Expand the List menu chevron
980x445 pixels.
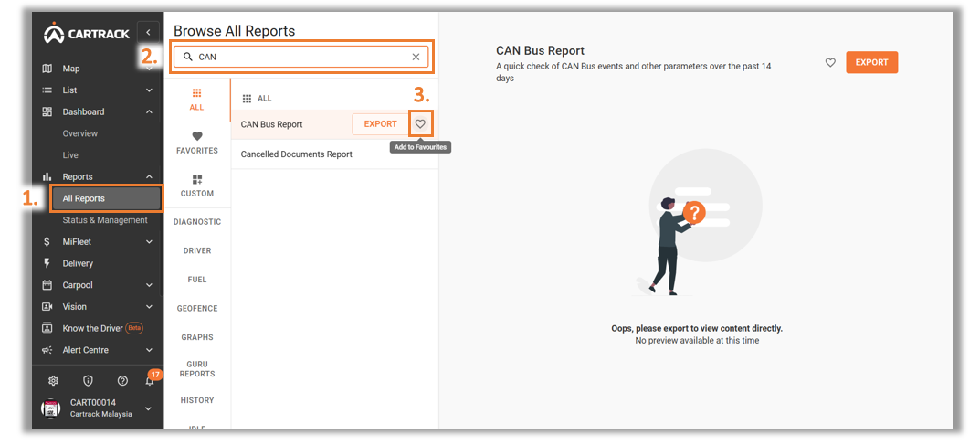pyautogui.click(x=149, y=90)
